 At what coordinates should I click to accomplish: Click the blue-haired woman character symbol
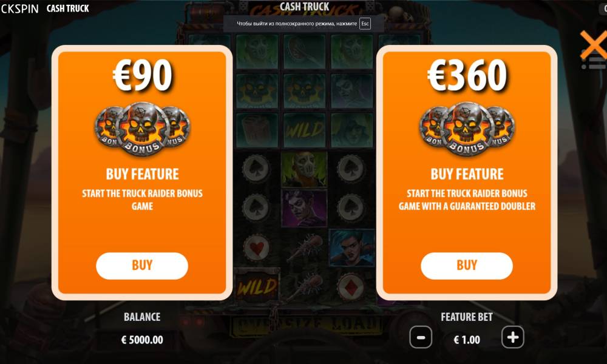pos(351,248)
